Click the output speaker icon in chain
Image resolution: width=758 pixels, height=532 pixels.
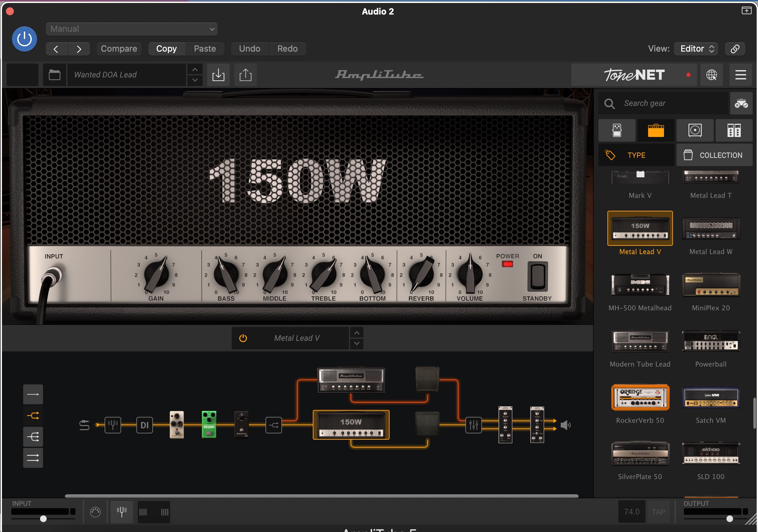pyautogui.click(x=566, y=425)
